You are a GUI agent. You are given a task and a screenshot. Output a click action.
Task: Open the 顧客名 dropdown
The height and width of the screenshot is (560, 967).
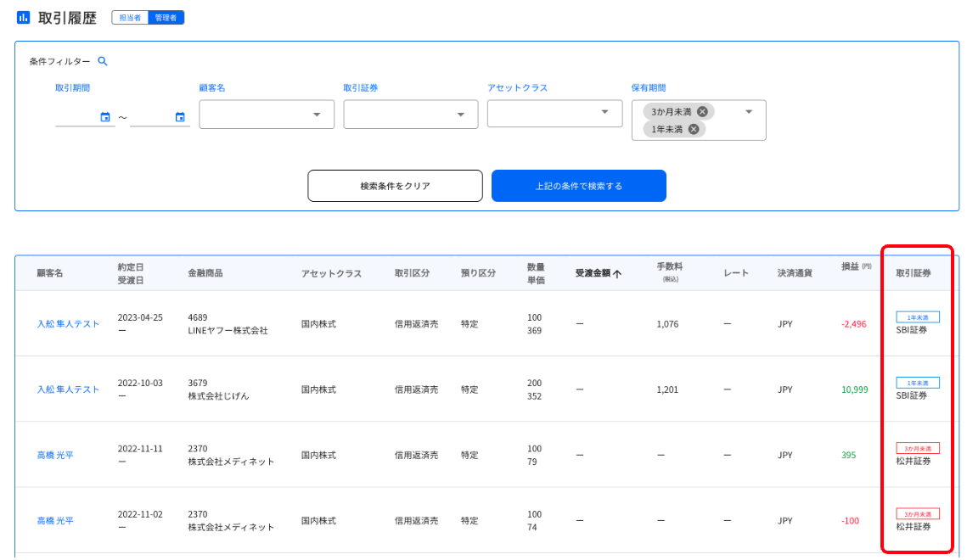267,115
